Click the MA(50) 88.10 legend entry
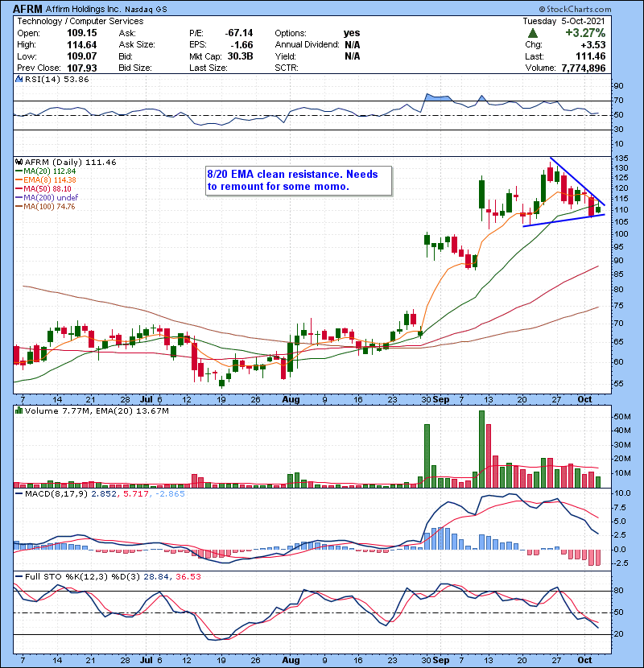The height and width of the screenshot is (668, 644). tap(43, 188)
